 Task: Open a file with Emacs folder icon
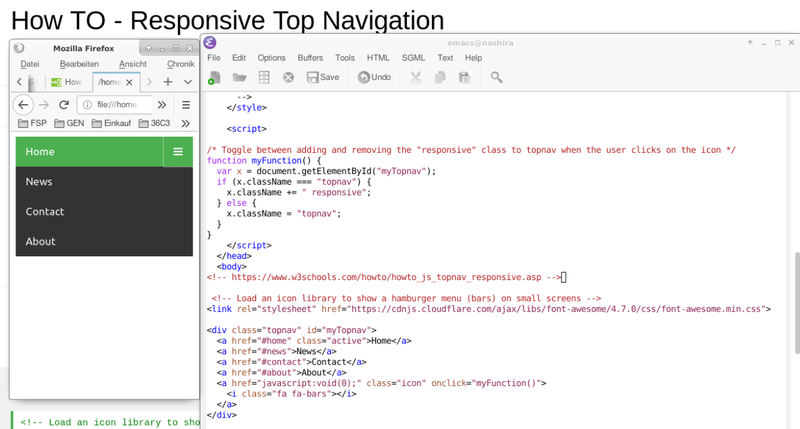pos(239,78)
